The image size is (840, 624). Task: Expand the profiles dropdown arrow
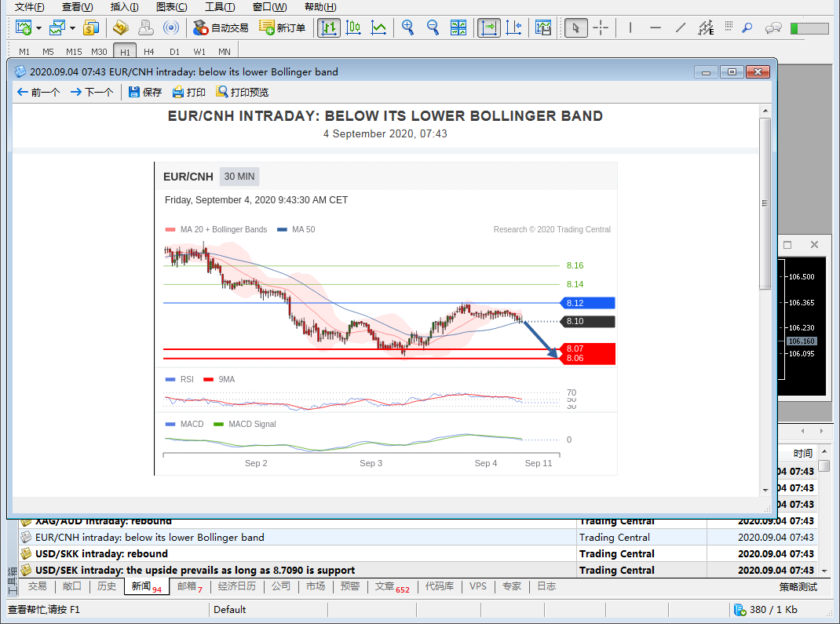tap(72, 27)
